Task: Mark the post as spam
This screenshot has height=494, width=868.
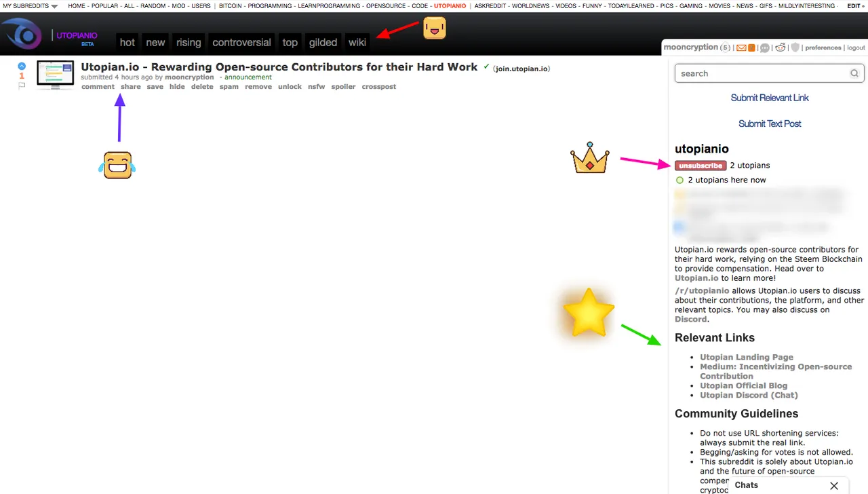Action: tap(229, 87)
